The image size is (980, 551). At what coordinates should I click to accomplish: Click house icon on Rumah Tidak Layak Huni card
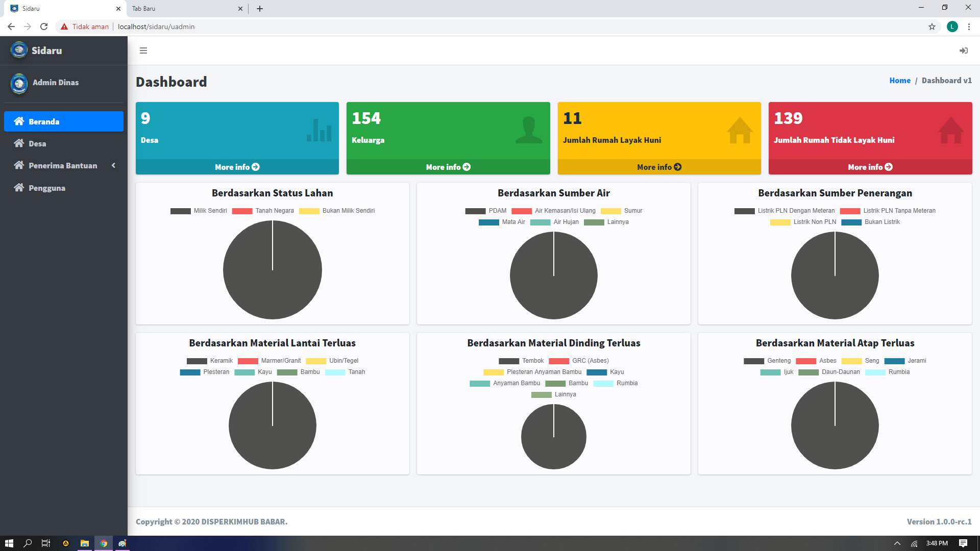pos(950,130)
